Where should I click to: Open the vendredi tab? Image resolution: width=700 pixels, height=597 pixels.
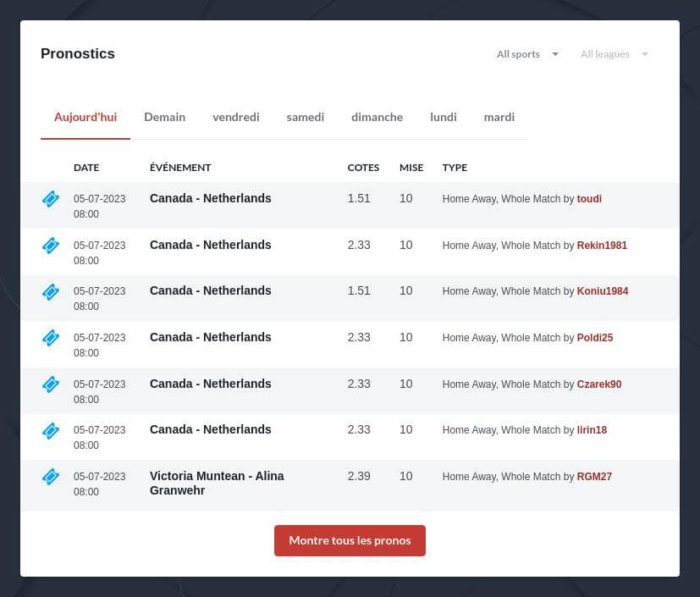(235, 117)
